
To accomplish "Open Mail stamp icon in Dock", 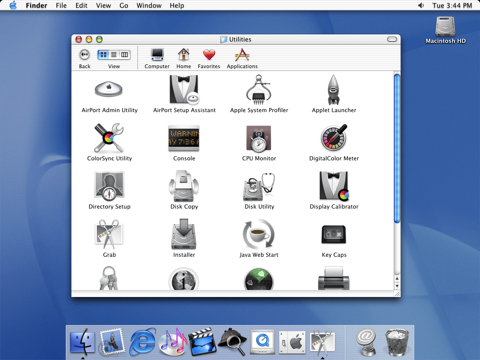I will click(x=113, y=341).
